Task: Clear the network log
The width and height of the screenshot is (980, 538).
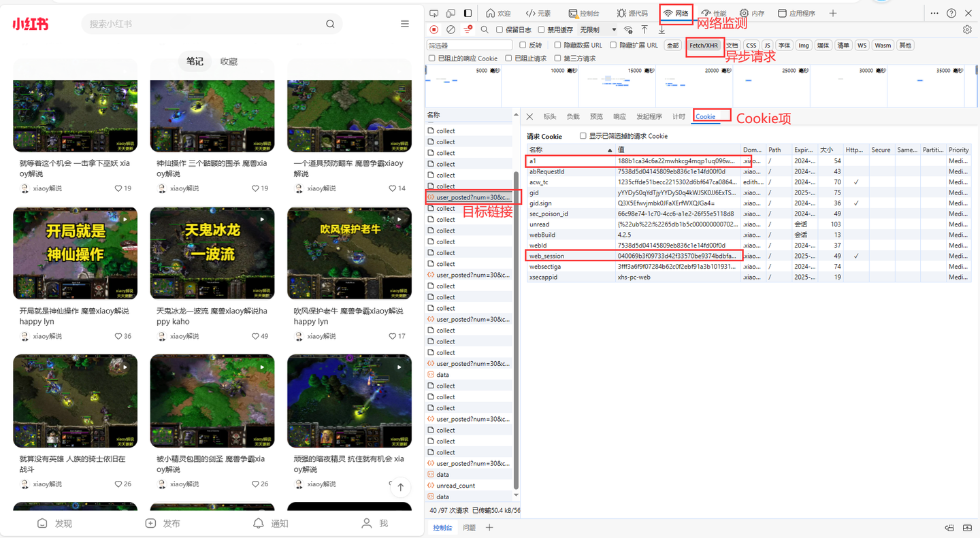Action: coord(451,30)
